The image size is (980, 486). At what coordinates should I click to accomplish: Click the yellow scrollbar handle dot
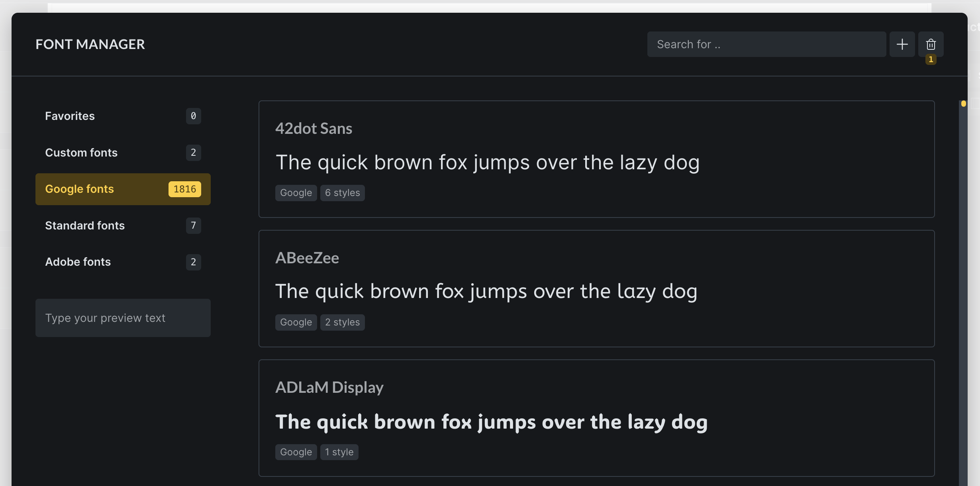(x=963, y=104)
